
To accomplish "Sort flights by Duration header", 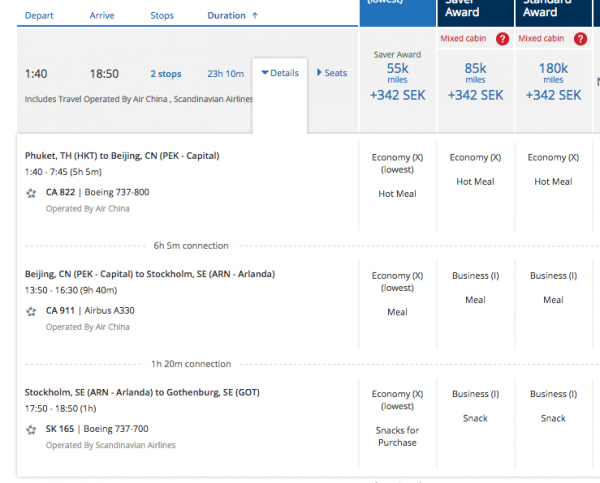I will (x=226, y=15).
